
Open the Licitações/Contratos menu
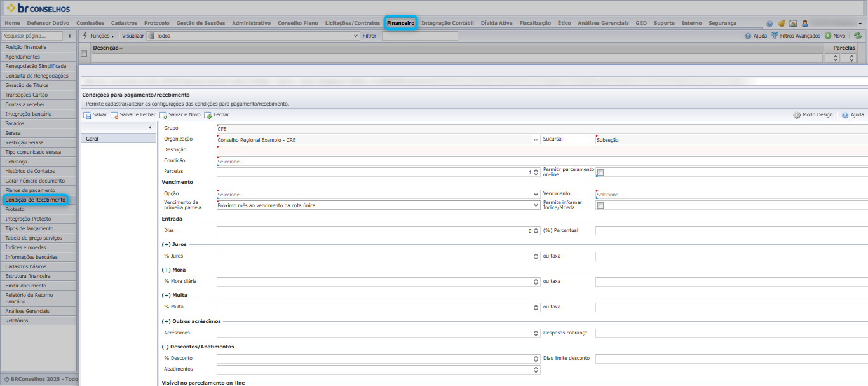tap(352, 23)
